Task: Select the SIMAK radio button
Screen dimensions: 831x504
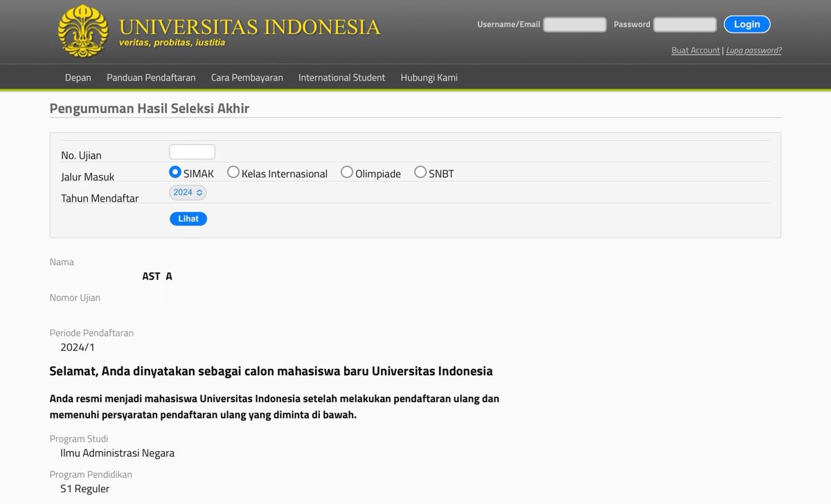Action: [175, 172]
